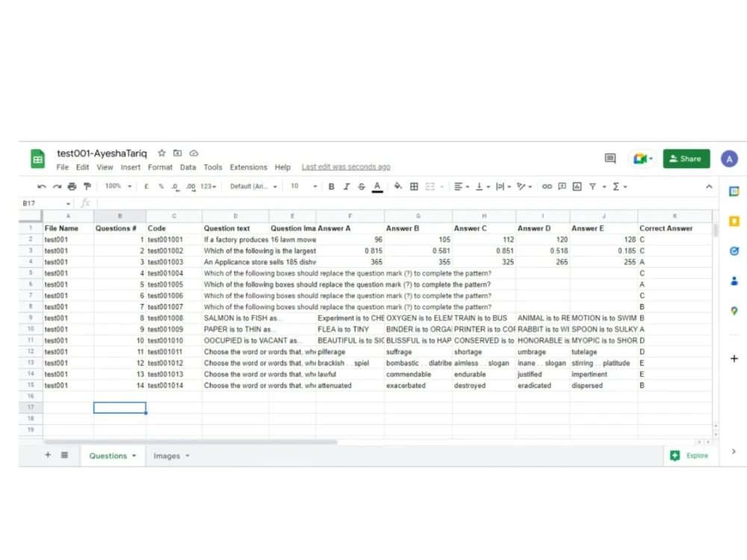
Task: Click the green Share button
Action: point(686,159)
